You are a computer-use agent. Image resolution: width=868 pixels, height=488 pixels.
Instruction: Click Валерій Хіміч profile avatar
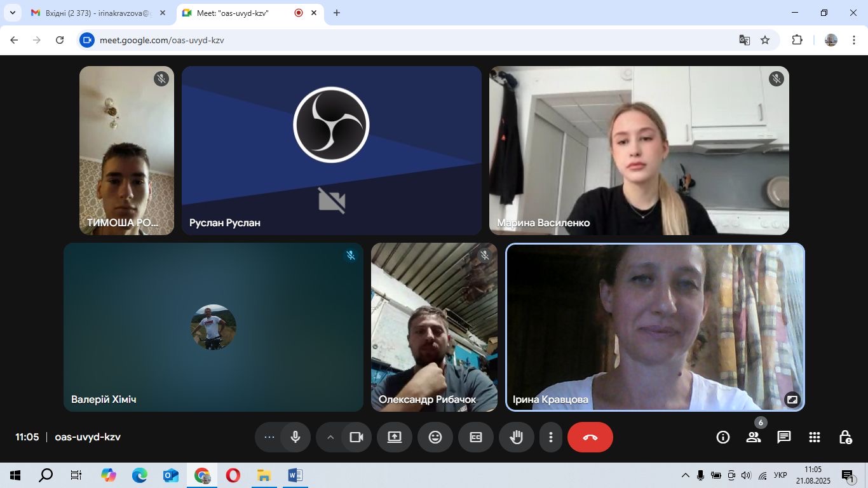[214, 327]
